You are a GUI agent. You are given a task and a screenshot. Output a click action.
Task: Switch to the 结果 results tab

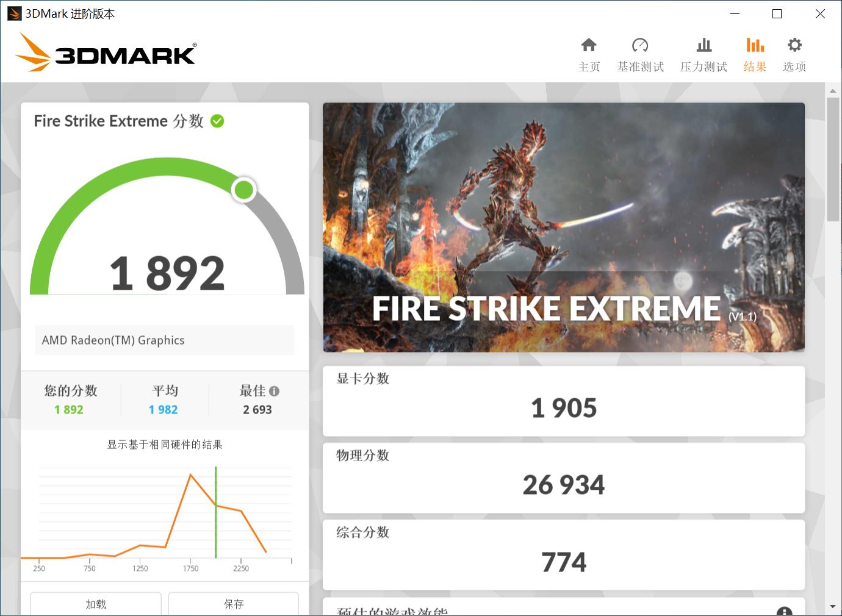tap(755, 54)
